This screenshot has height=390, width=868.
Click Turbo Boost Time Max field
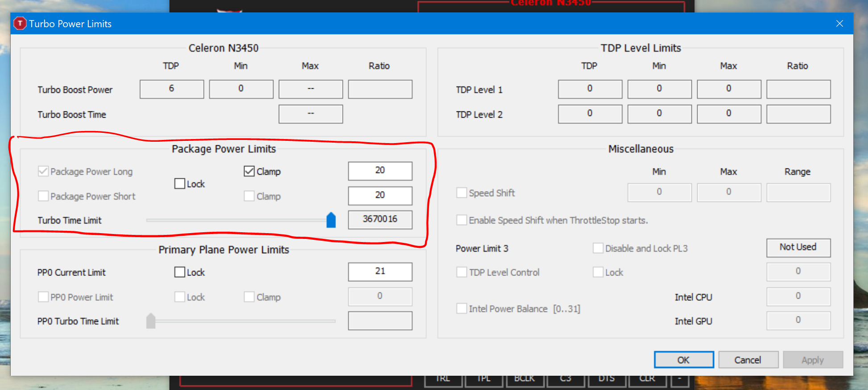point(311,114)
